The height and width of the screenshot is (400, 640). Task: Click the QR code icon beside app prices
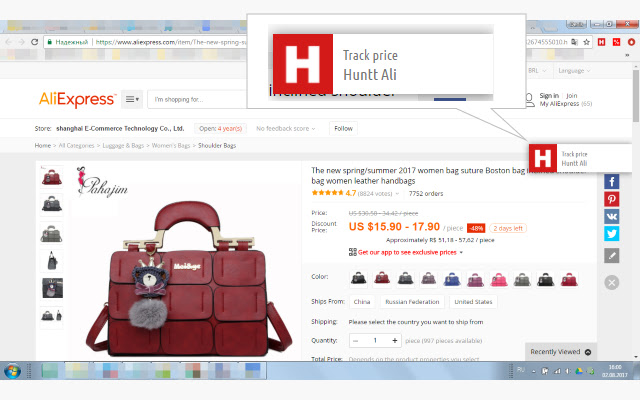point(353,252)
